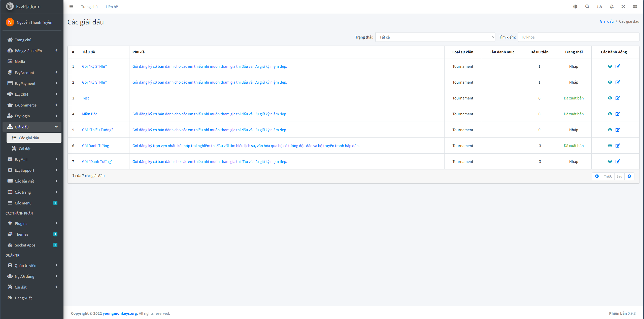644x319 pixels.
Task: Edit the Gói Danh Tướng row with pencil icon
Action: (618, 146)
